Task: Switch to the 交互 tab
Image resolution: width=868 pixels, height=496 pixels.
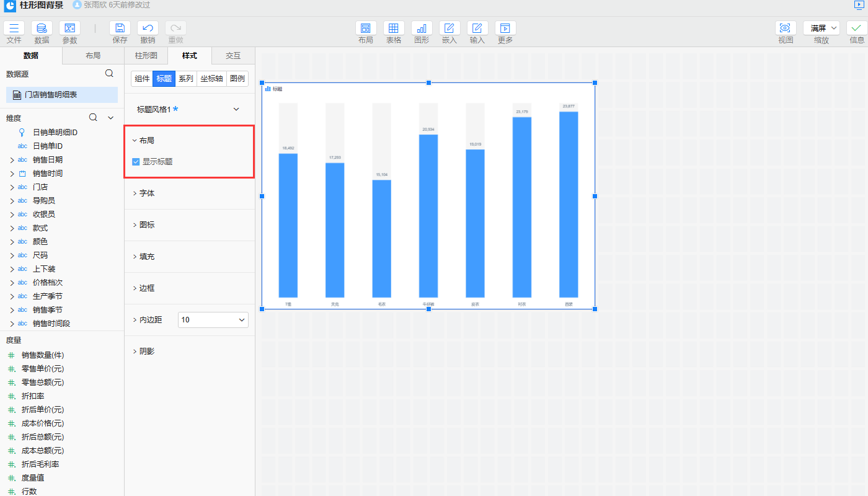Action: click(232, 55)
